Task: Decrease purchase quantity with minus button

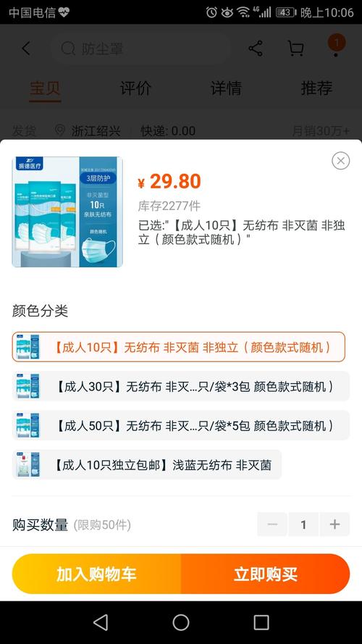Action: (x=272, y=524)
